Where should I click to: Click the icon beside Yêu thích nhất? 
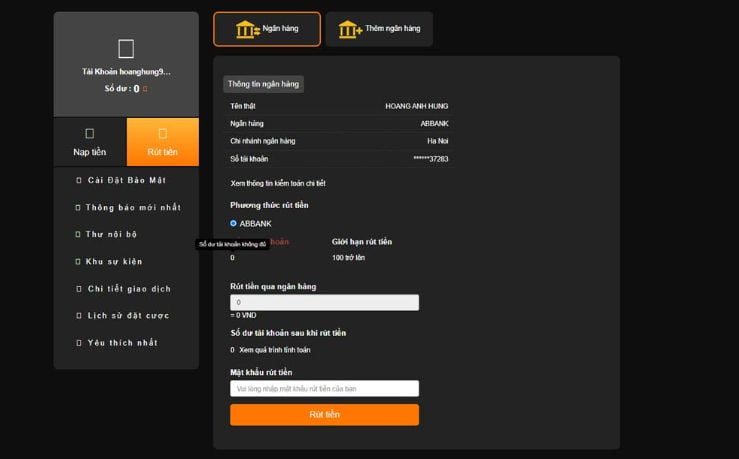[79, 343]
